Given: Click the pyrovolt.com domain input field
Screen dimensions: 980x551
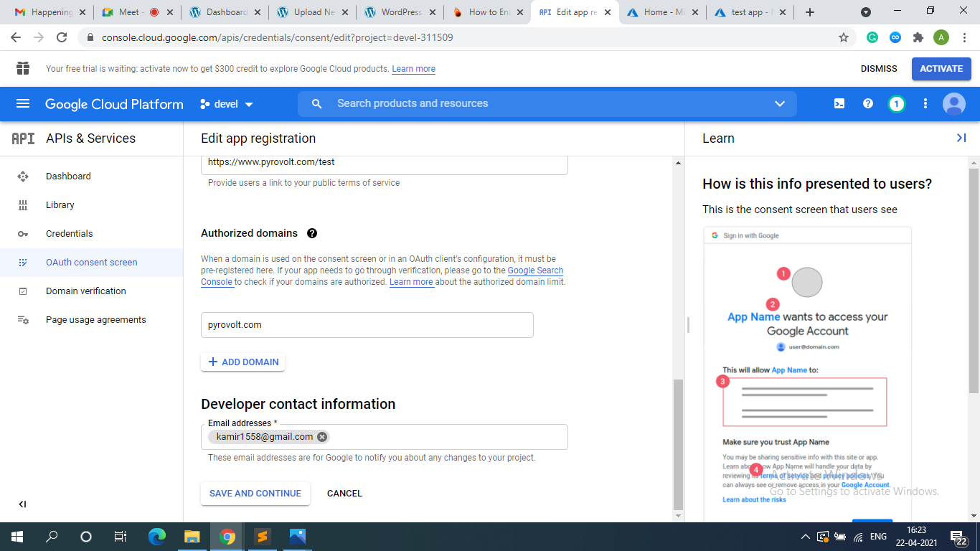Looking at the screenshot, I should (367, 325).
